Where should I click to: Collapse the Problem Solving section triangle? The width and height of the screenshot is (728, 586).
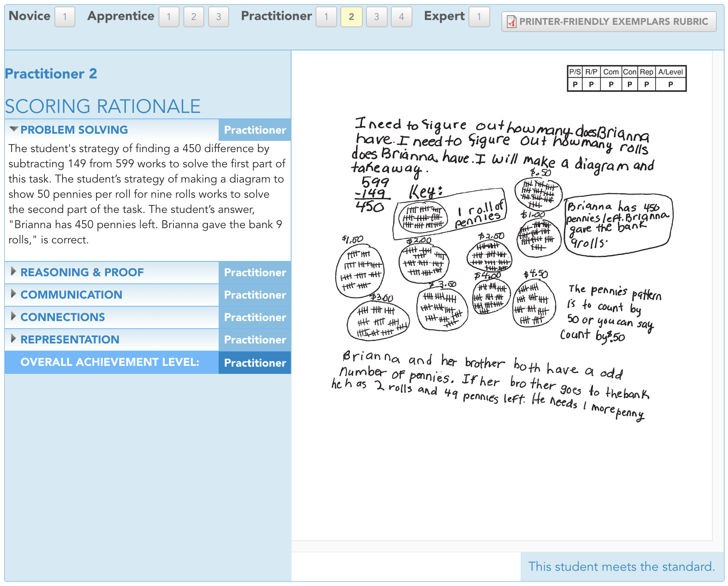[14, 129]
